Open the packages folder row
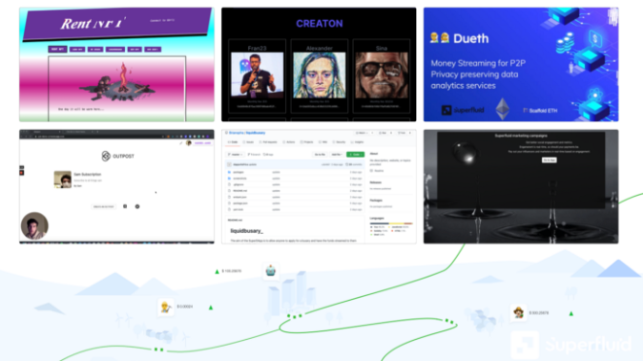The image size is (644, 361). click(294, 172)
